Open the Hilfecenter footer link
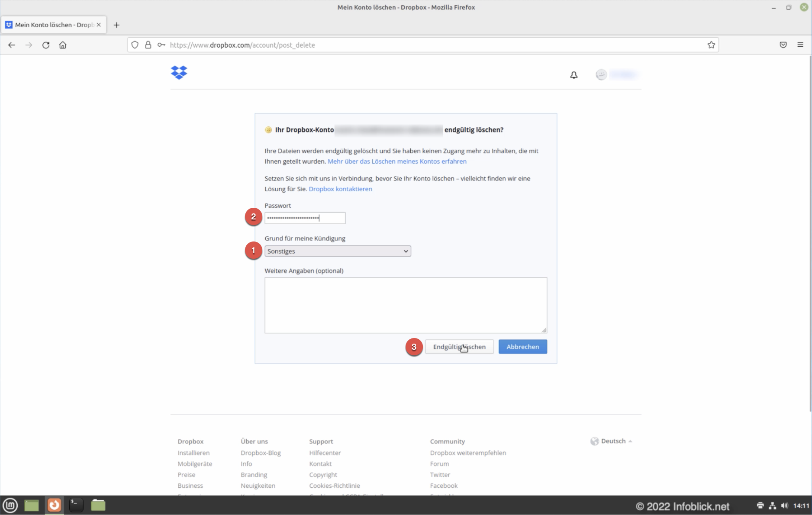The width and height of the screenshot is (812, 515). (x=325, y=453)
